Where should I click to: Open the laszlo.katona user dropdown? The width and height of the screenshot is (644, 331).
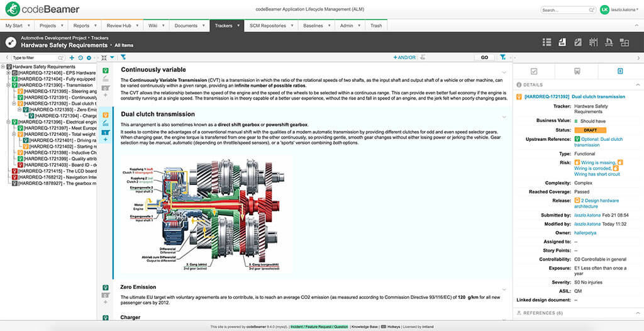[x=619, y=9]
